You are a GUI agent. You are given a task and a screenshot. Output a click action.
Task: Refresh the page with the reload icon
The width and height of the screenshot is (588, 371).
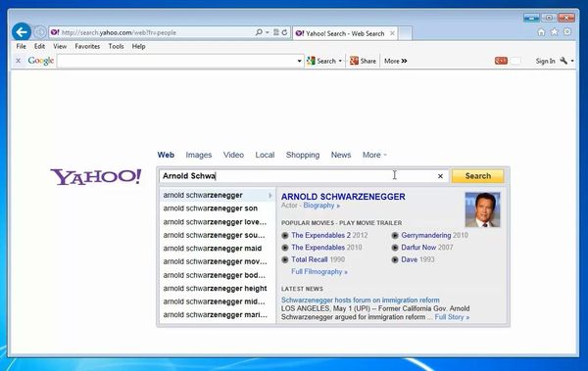tap(284, 32)
